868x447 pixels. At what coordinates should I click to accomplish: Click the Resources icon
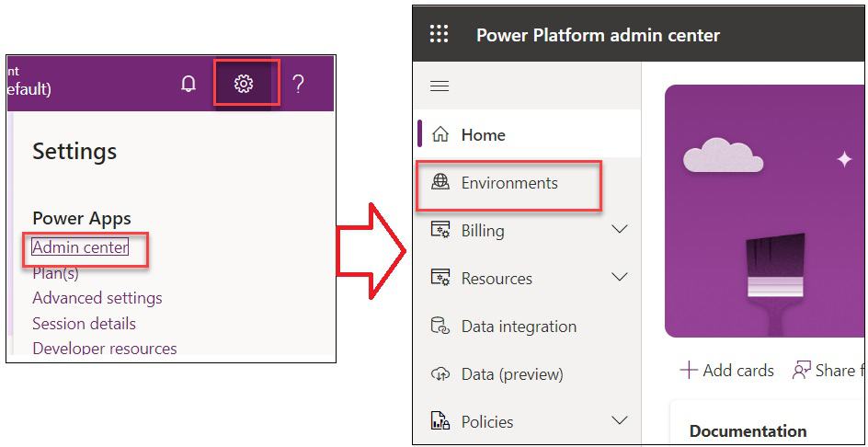tap(440, 278)
